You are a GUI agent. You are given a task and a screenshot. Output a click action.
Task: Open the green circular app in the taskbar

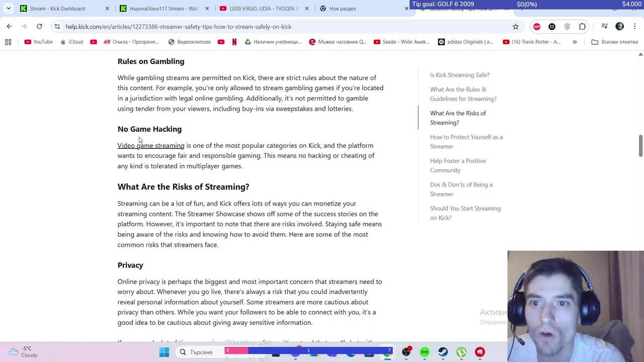(x=425, y=352)
